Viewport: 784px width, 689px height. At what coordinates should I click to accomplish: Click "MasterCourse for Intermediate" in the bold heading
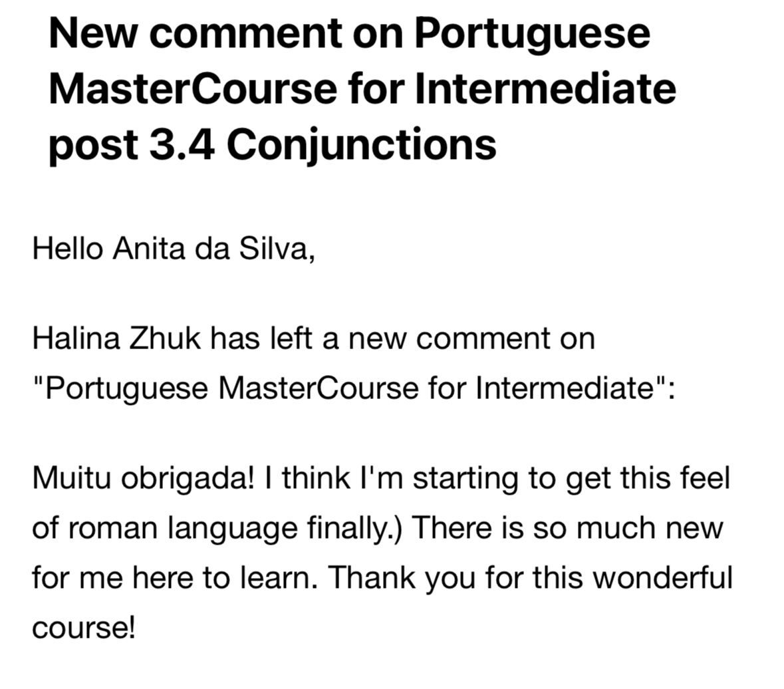(362, 89)
